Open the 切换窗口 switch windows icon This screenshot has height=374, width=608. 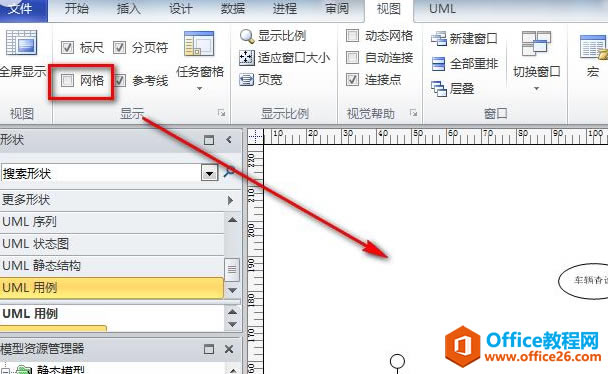click(x=536, y=43)
